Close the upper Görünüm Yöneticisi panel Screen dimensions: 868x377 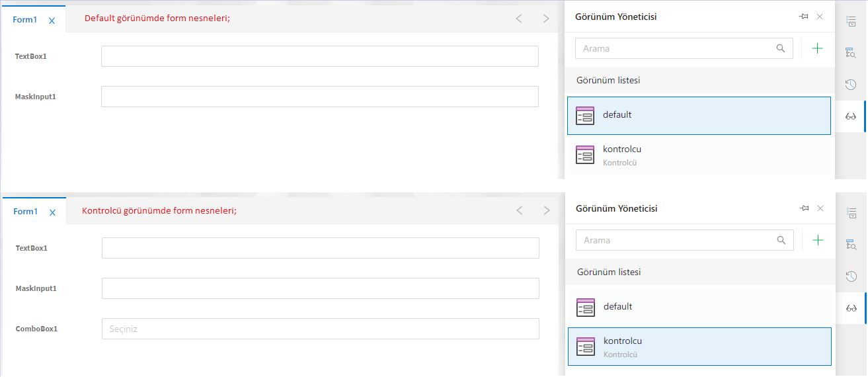point(820,17)
